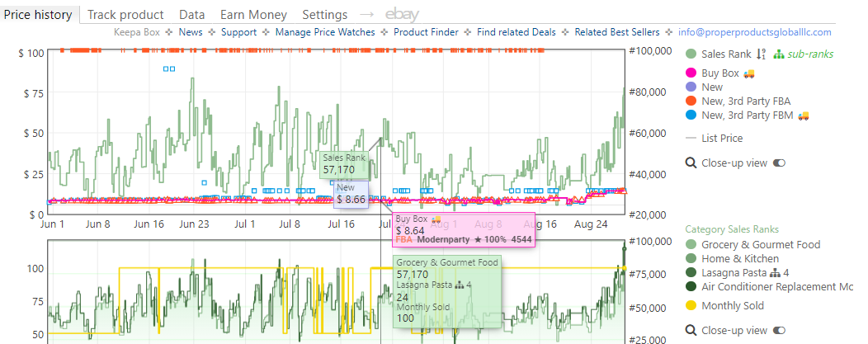This screenshot has height=344, width=868.
Task: Toggle New, 3rd Party FBM blue dot
Action: point(691,115)
